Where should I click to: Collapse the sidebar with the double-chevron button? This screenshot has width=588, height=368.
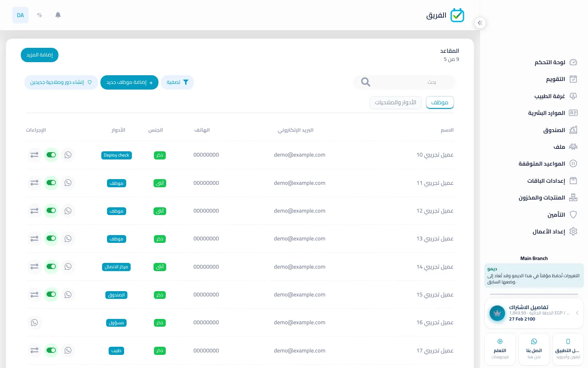(480, 23)
